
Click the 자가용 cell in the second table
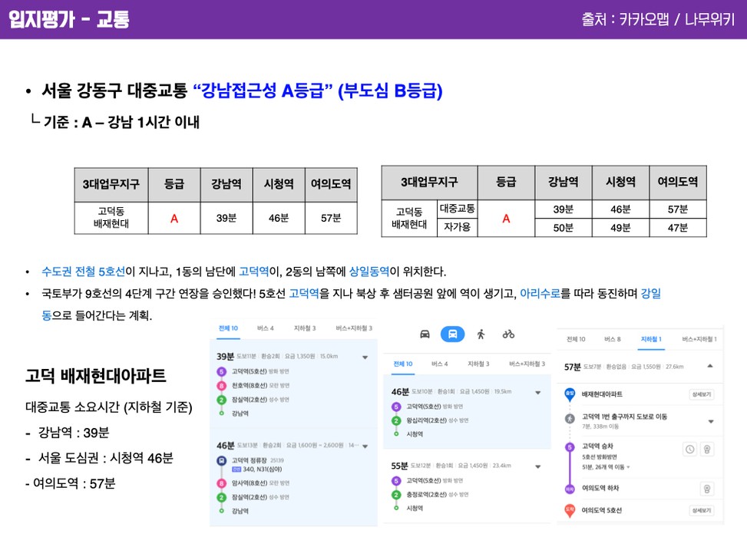point(457,227)
